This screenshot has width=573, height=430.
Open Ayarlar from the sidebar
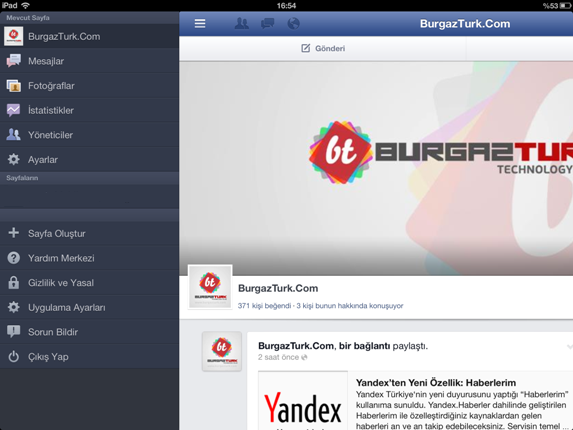(90, 159)
